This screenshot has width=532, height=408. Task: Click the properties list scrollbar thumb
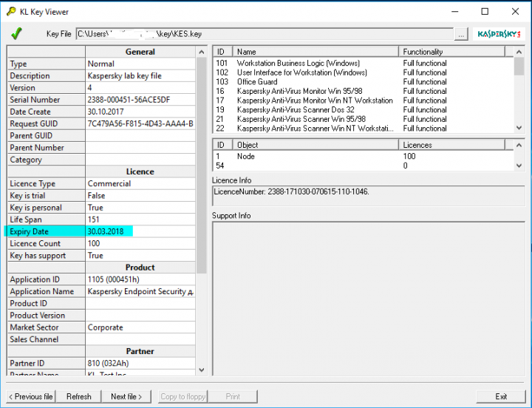(x=202, y=165)
